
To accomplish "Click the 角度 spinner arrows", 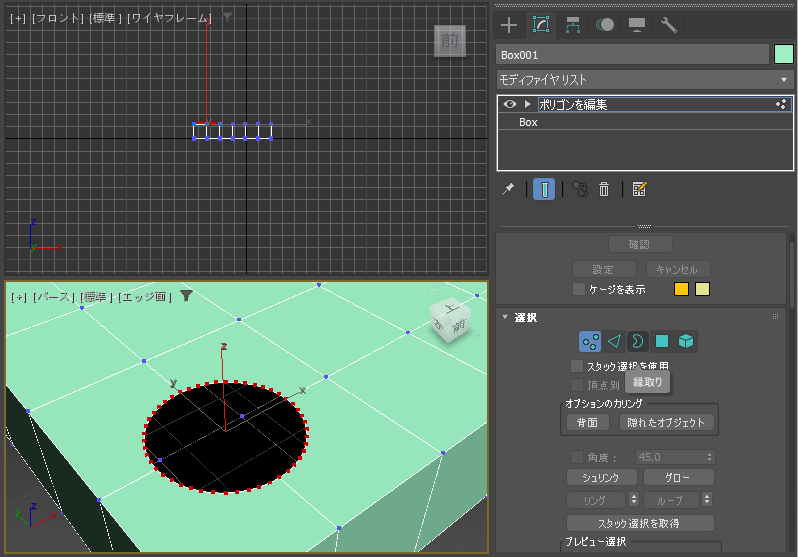I will [x=710, y=457].
